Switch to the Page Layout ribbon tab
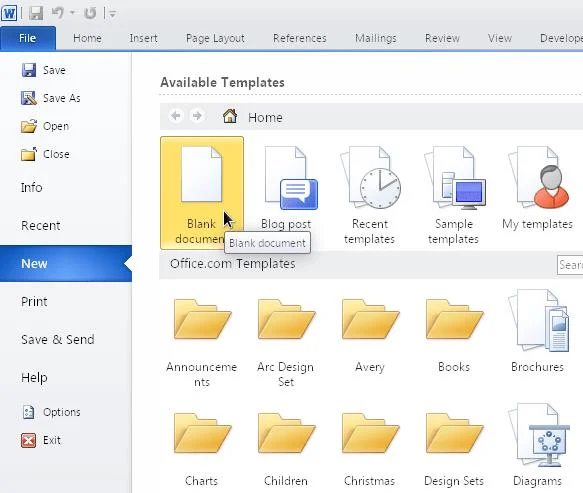Screen dimensions: 583x493 pyautogui.click(x=215, y=38)
